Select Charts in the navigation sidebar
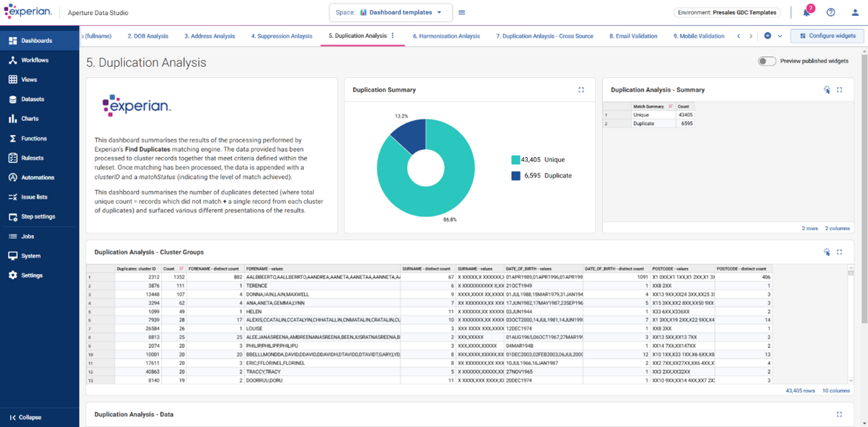The height and width of the screenshot is (427, 868). coord(29,118)
